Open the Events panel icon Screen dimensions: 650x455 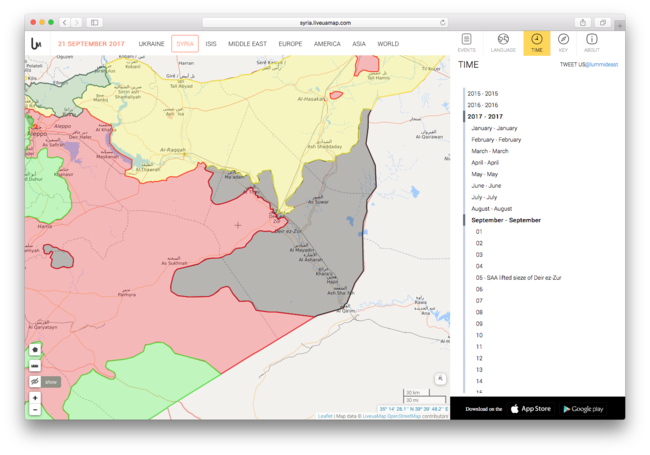[x=466, y=42]
